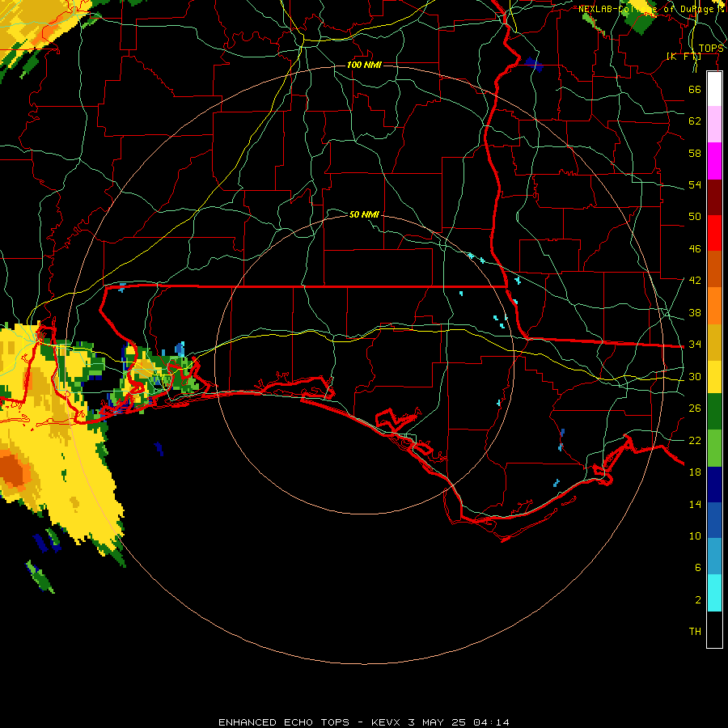Viewport: 728px width, 728px height.
Task: Select the yellow legend swatch
Action: click(714, 377)
